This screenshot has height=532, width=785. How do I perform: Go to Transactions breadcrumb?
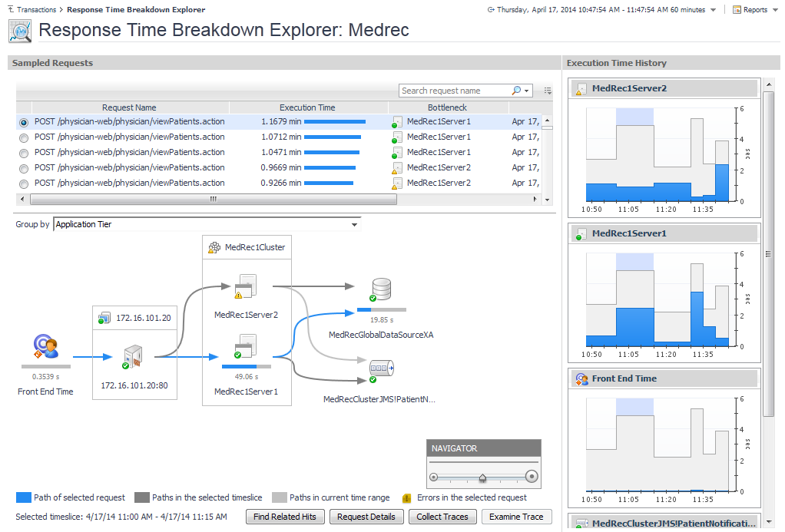[x=38, y=10]
